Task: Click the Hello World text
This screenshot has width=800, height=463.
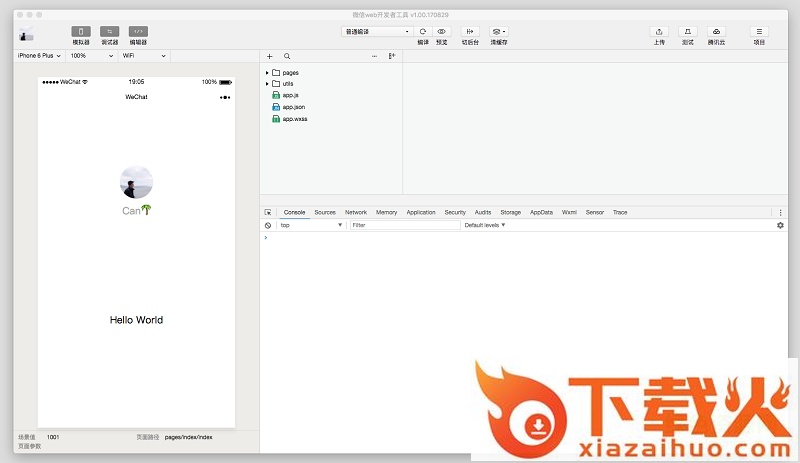Action: coord(136,320)
